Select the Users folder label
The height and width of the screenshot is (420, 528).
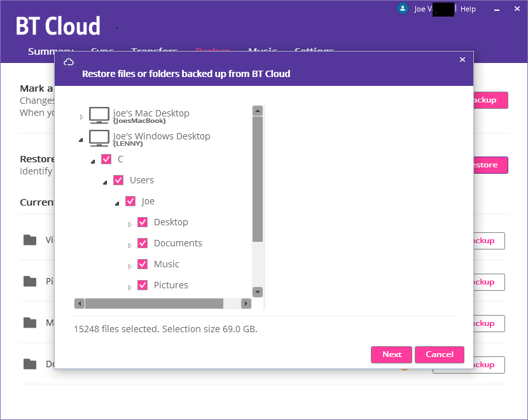tap(142, 180)
